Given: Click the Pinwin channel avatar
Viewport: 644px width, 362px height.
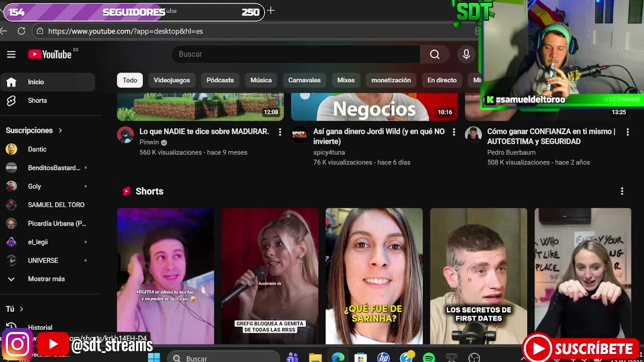Looking at the screenshot, I should (125, 135).
